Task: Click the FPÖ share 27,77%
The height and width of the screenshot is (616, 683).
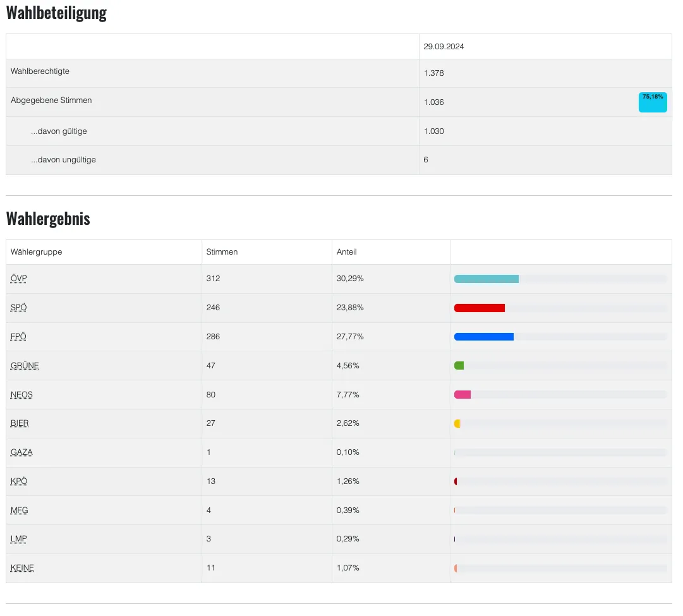Action: click(x=350, y=336)
